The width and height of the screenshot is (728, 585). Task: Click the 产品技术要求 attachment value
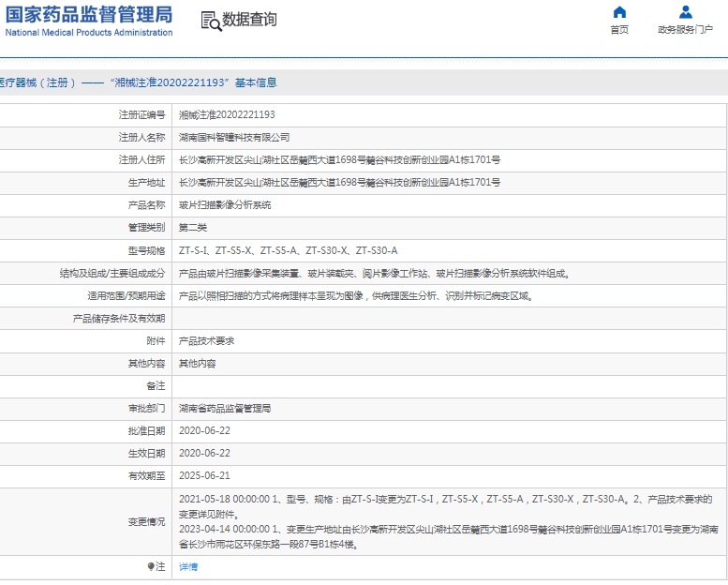[x=207, y=341]
